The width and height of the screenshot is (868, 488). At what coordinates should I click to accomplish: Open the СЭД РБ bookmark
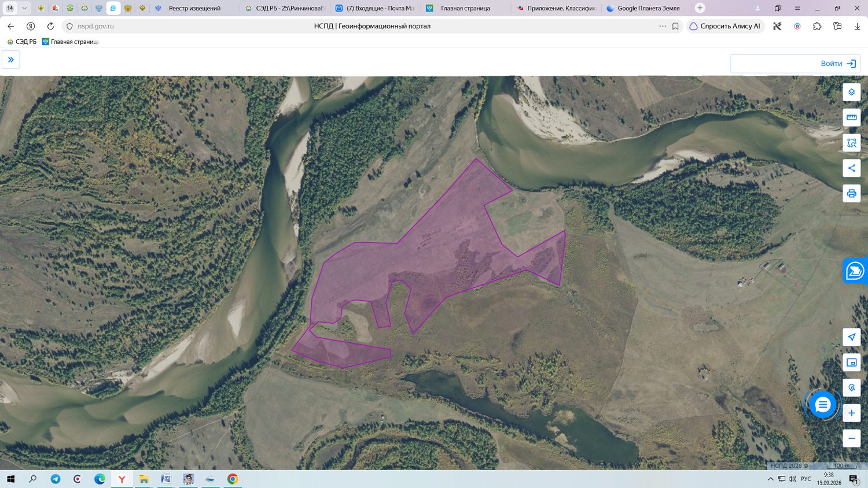pos(22,42)
